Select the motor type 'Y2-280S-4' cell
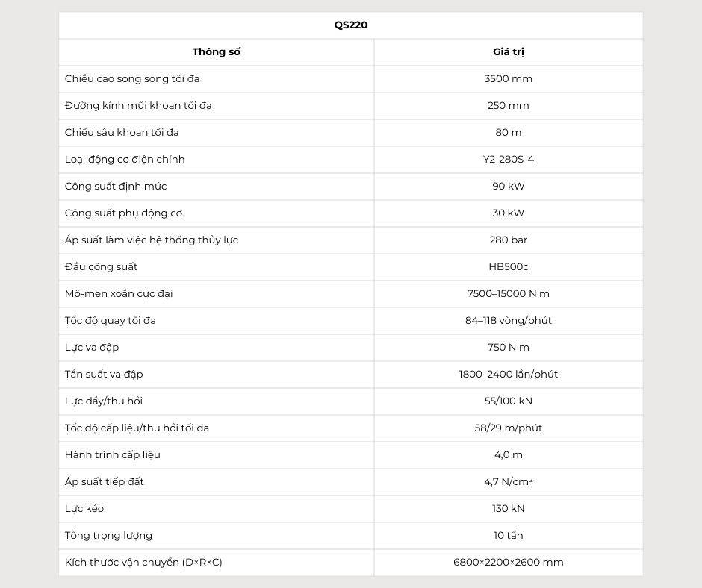The height and width of the screenshot is (588, 702). [x=508, y=159]
